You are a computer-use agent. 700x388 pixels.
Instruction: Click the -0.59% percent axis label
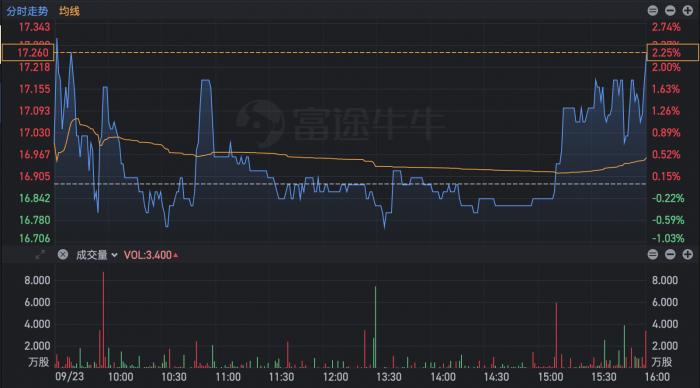[668, 220]
